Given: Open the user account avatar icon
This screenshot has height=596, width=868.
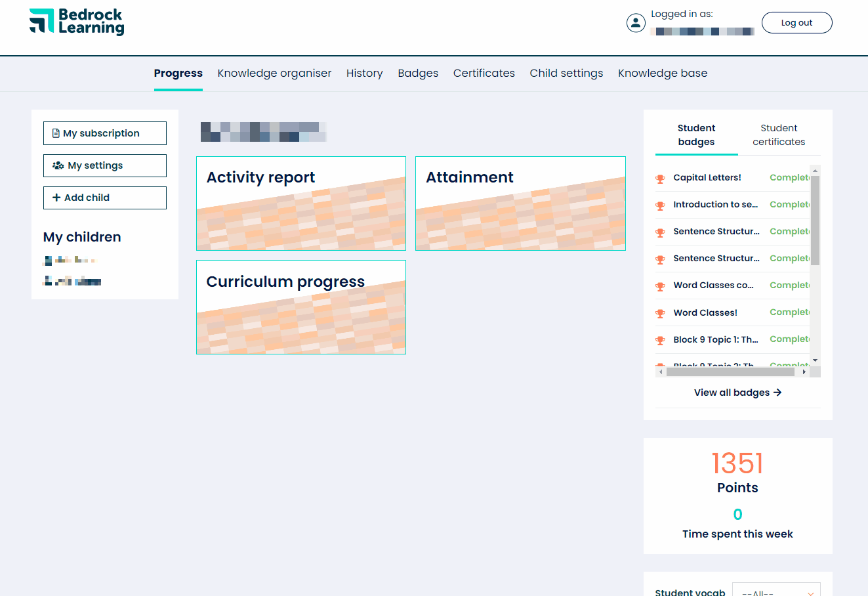Looking at the screenshot, I should click(x=636, y=22).
